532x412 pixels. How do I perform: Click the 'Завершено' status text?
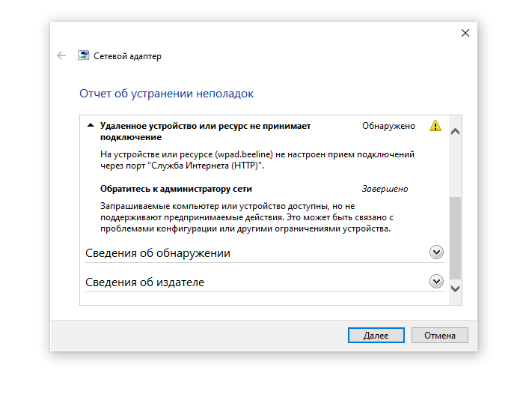pyautogui.click(x=385, y=189)
